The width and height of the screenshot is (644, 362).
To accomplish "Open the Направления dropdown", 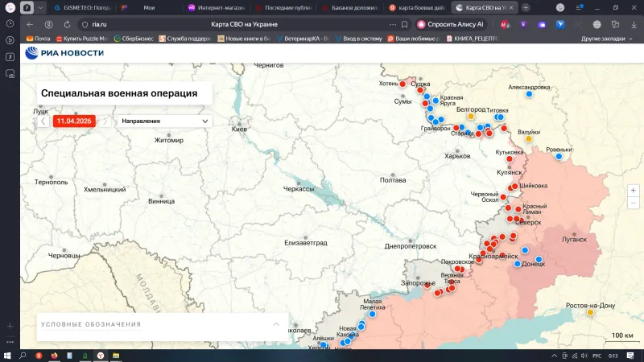I will 164,121.
